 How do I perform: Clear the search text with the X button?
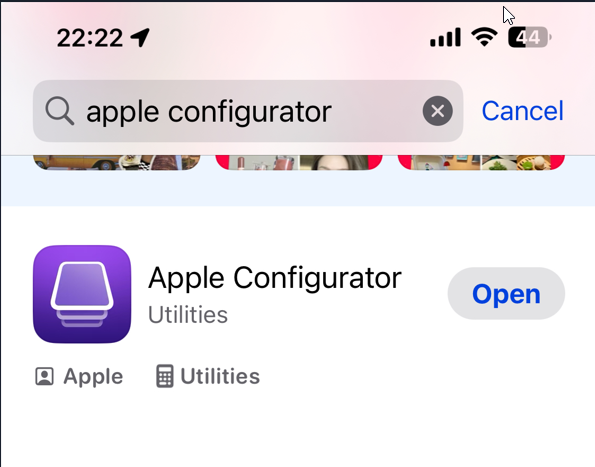coord(438,111)
